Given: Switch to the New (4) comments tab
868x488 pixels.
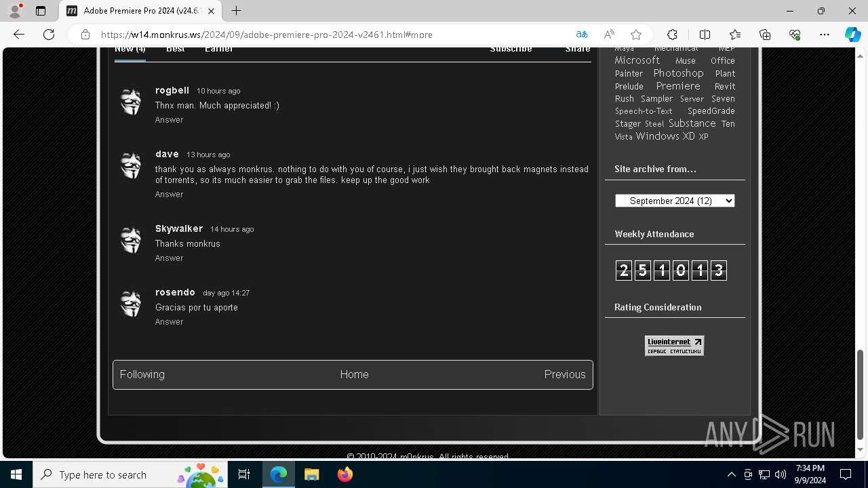Looking at the screenshot, I should 130,49.
